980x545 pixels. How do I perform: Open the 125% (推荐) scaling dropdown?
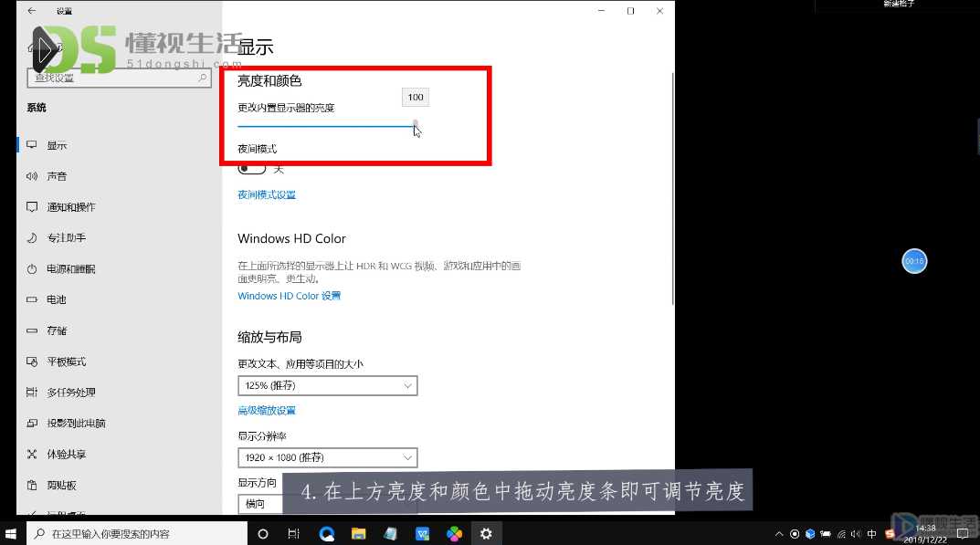(x=327, y=385)
